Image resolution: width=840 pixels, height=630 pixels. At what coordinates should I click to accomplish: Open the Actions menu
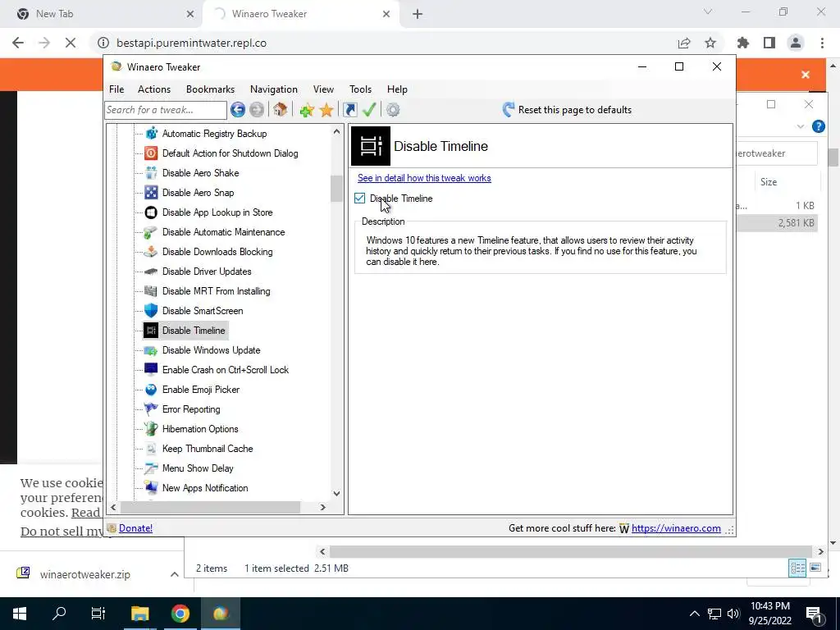153,89
